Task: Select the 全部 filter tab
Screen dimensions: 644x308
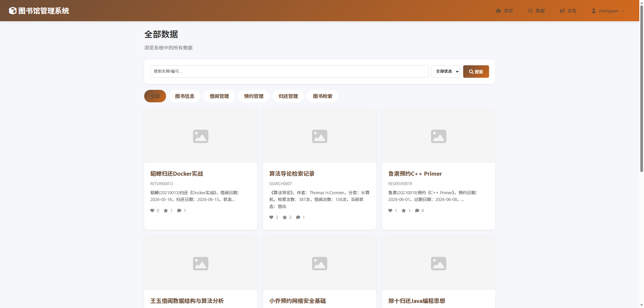Action: (x=155, y=96)
